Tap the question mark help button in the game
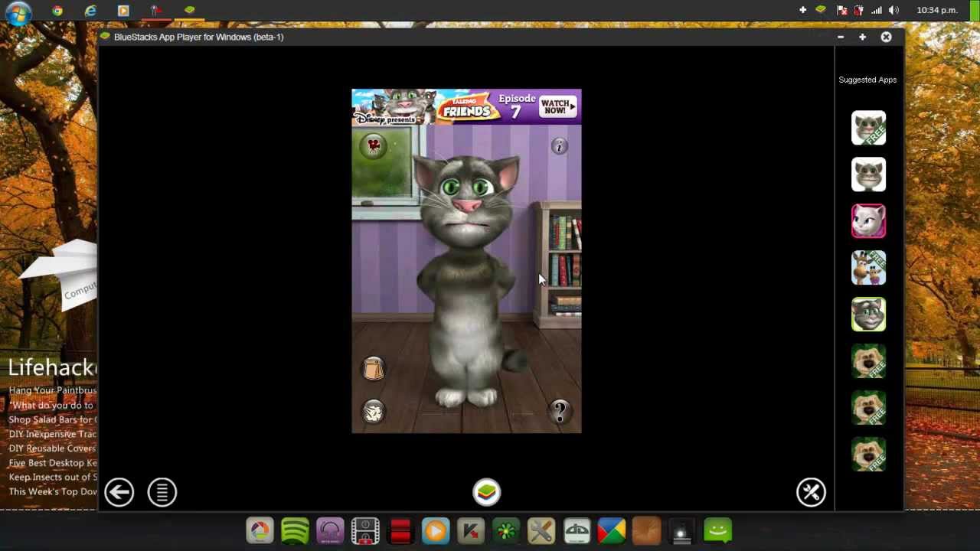The width and height of the screenshot is (980, 551). point(560,412)
